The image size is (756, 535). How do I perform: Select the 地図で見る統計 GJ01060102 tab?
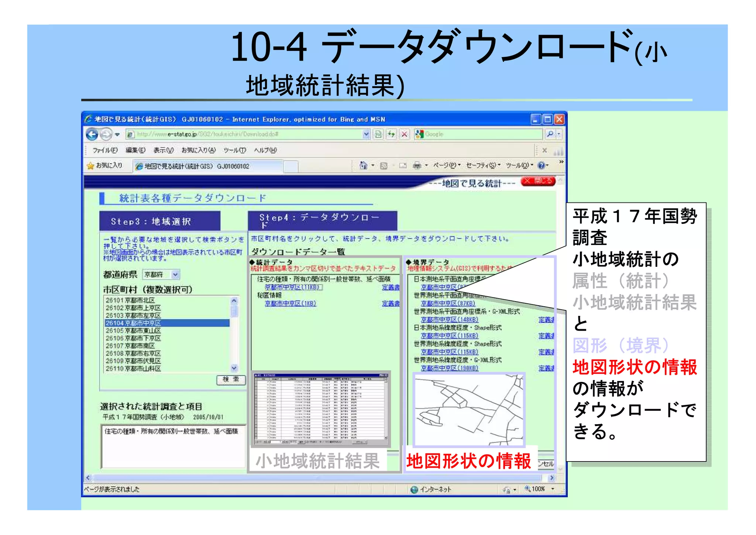(x=207, y=167)
